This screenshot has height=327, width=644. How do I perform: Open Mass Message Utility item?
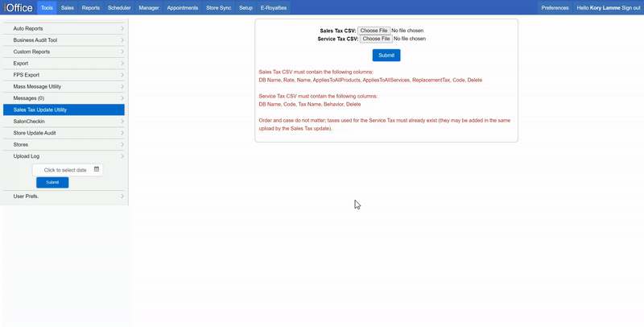pyautogui.click(x=64, y=86)
